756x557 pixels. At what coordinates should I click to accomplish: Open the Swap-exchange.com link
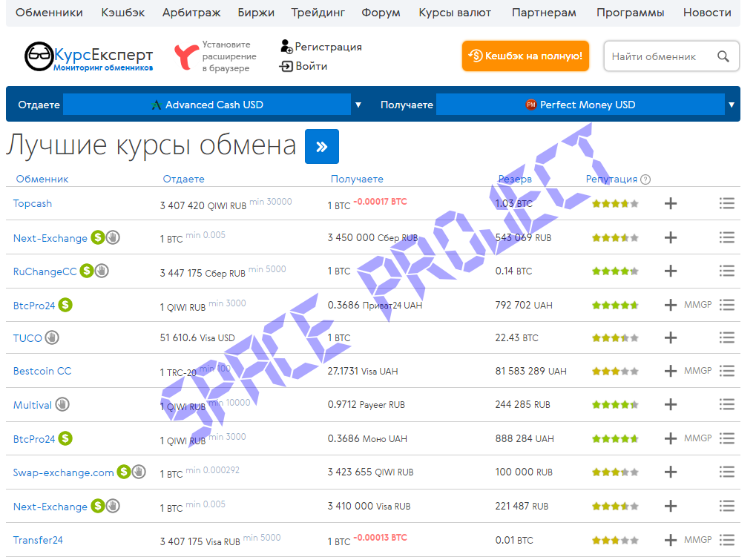coord(63,472)
